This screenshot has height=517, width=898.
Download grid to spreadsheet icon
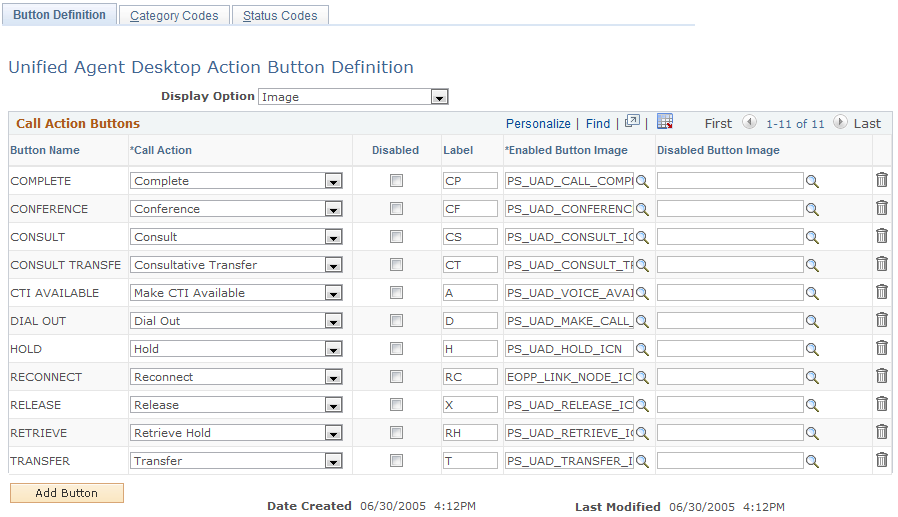[665, 121]
